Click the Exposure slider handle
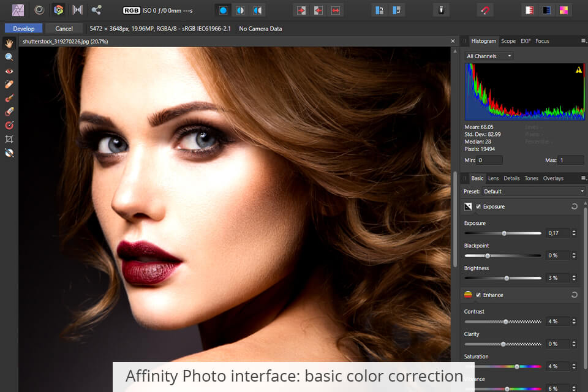 pyautogui.click(x=504, y=233)
